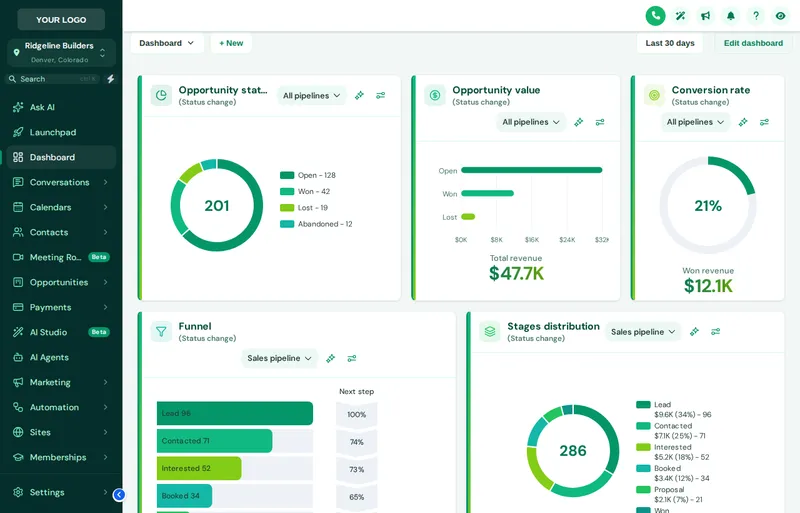Expand the Calendars menu chevron
This screenshot has width=800, height=513.
click(106, 207)
